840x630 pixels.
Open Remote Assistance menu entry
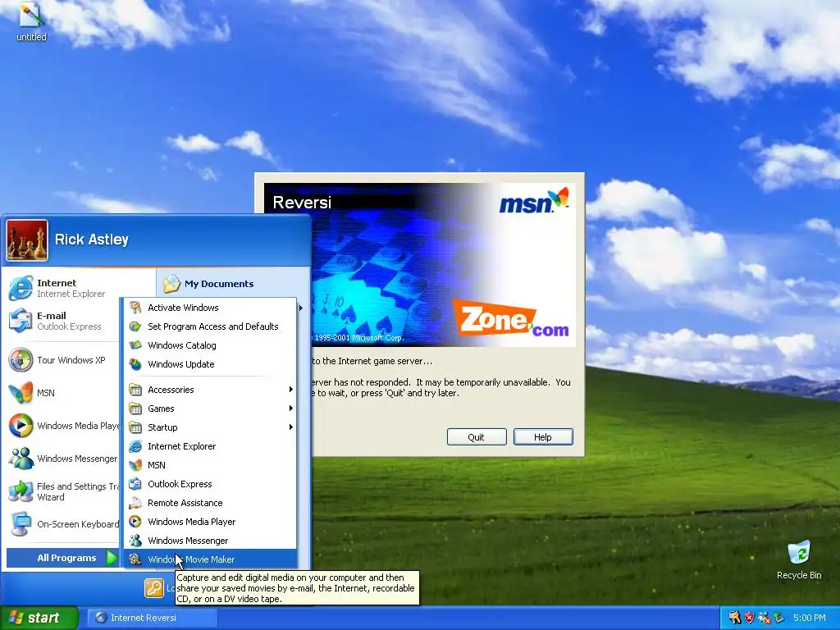click(211, 503)
